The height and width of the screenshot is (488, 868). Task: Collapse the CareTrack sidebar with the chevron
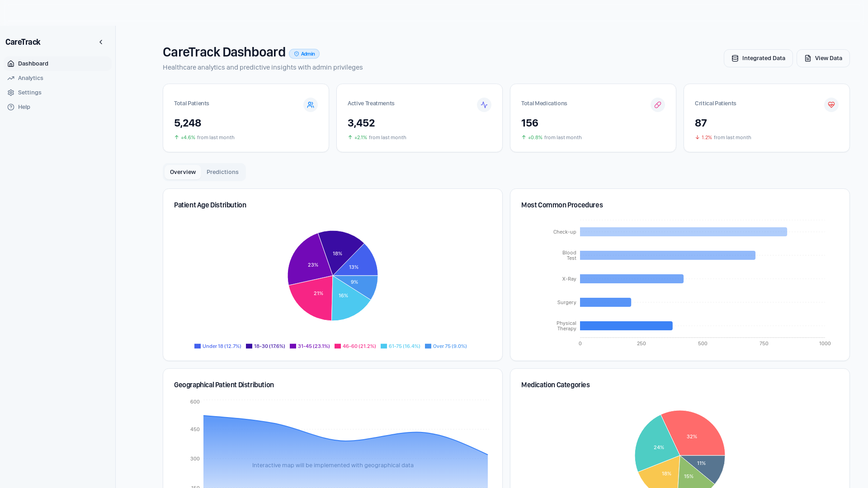(x=101, y=42)
